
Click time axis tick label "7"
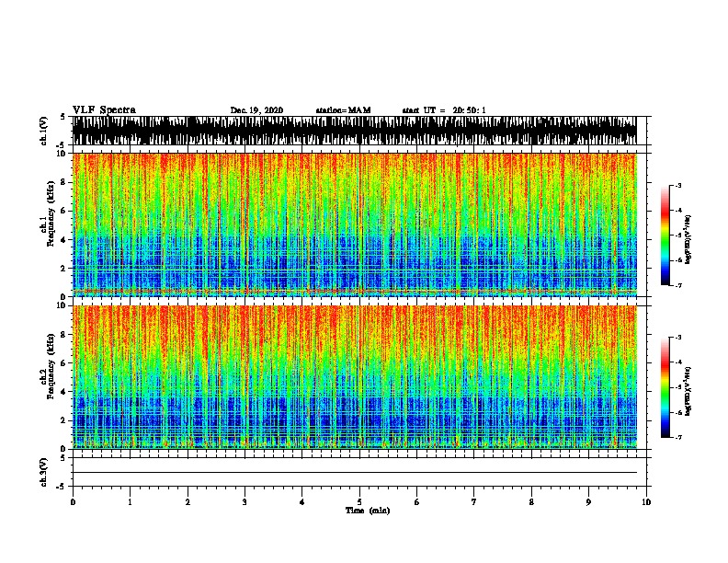coord(474,502)
